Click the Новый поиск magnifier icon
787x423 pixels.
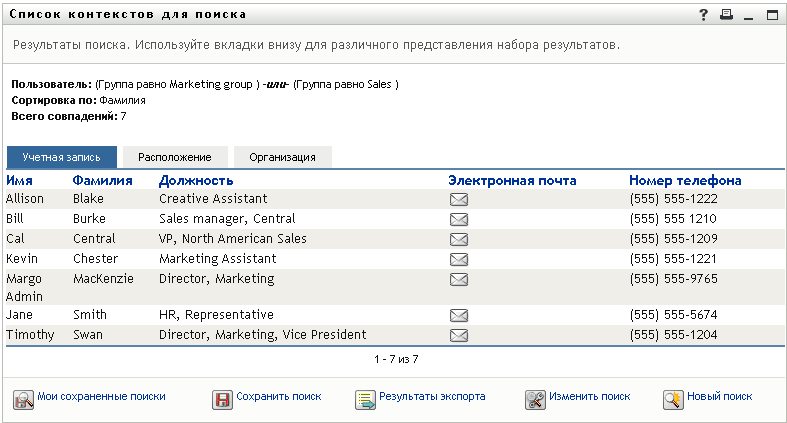click(x=672, y=399)
